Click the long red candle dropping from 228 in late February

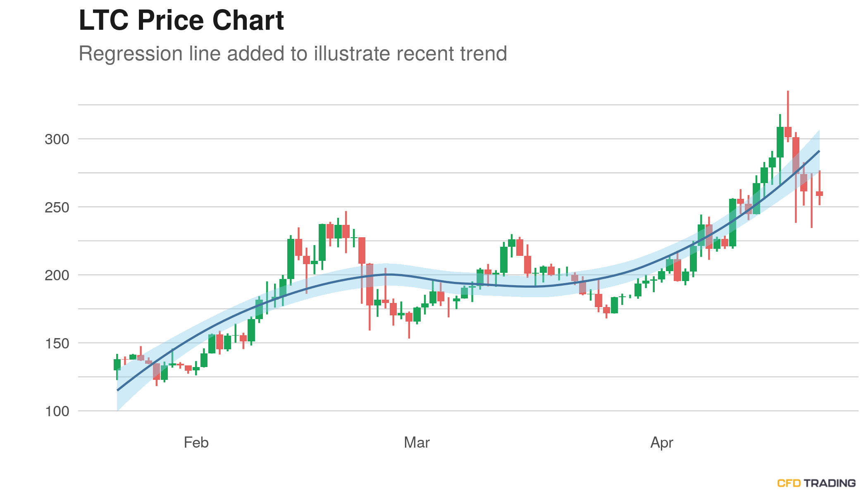click(362, 250)
